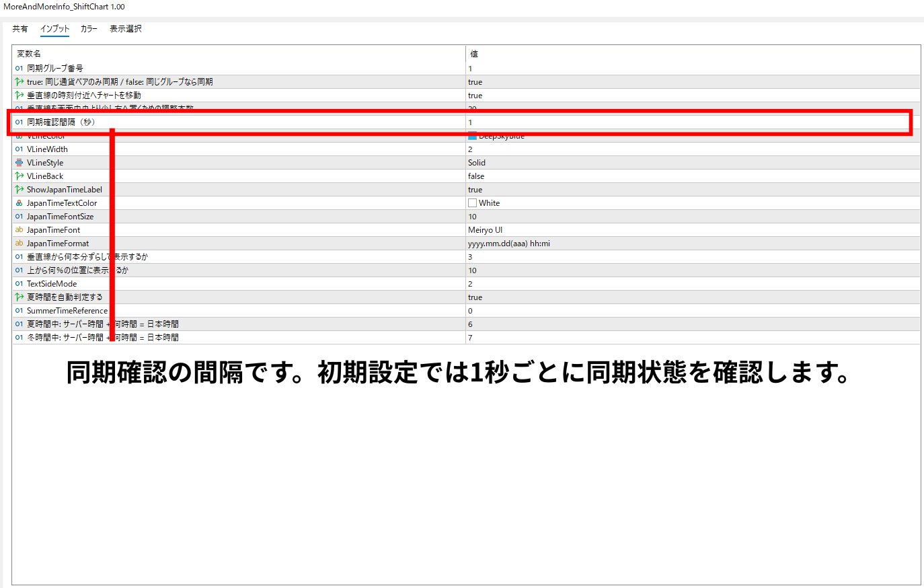Toggle the 夏時間を自動判定する true value
The image size is (924, 588).
pyautogui.click(x=693, y=297)
